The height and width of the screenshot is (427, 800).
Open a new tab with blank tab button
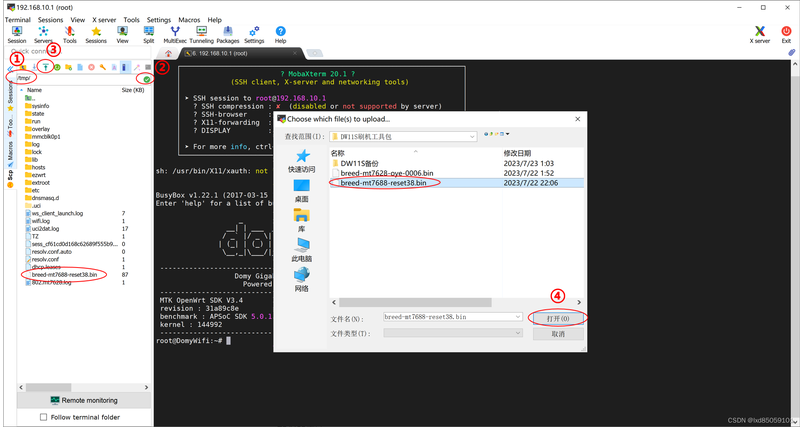315,53
